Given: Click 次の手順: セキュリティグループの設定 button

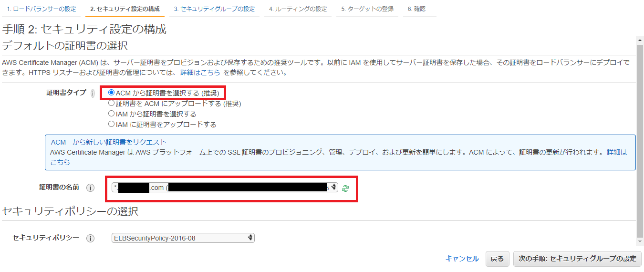Looking at the screenshot, I should click(578, 259).
